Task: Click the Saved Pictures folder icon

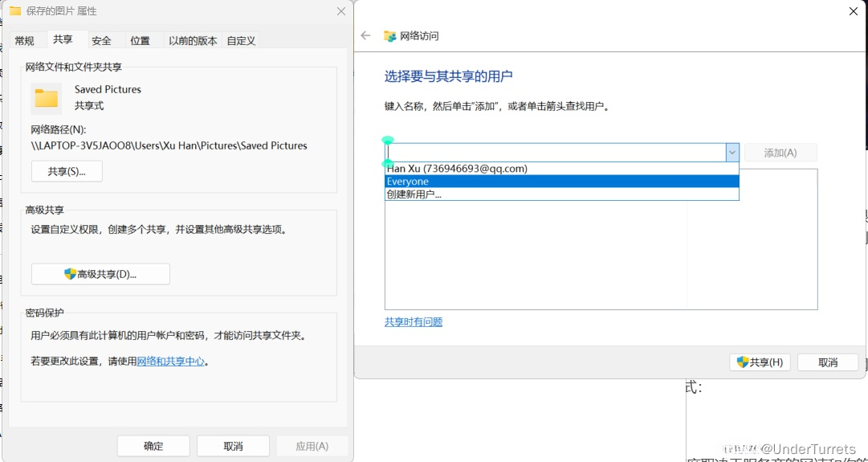Action: 47,98
